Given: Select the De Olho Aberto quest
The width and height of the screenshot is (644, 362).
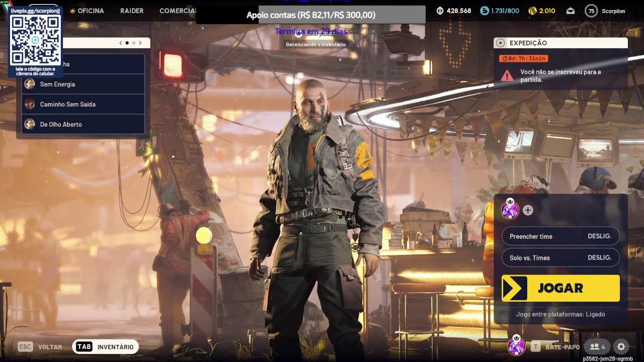Looking at the screenshot, I should click(83, 124).
